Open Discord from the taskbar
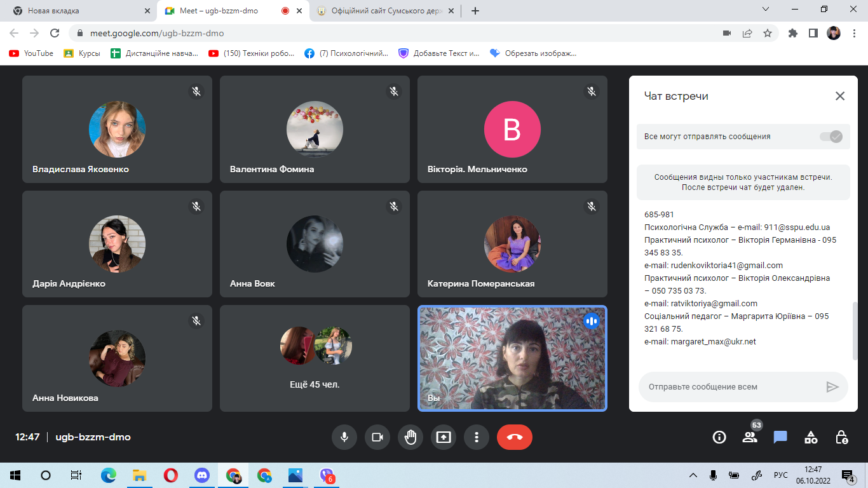 [x=202, y=475]
